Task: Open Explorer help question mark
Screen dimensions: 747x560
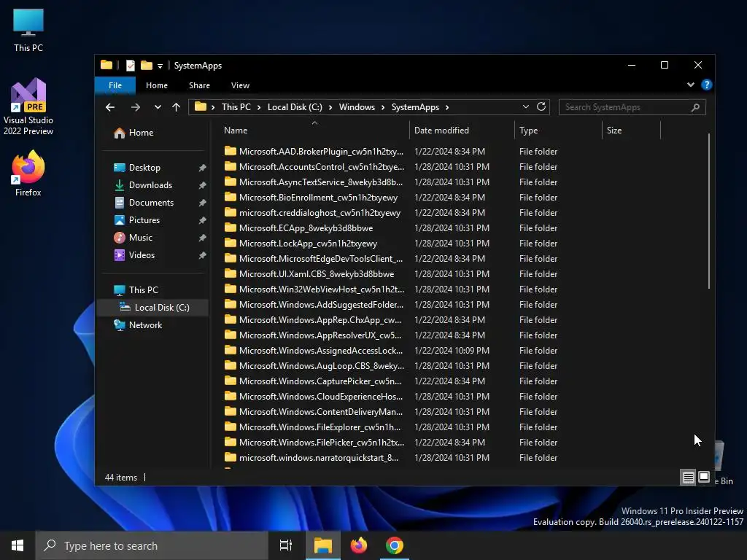Action: [706, 85]
